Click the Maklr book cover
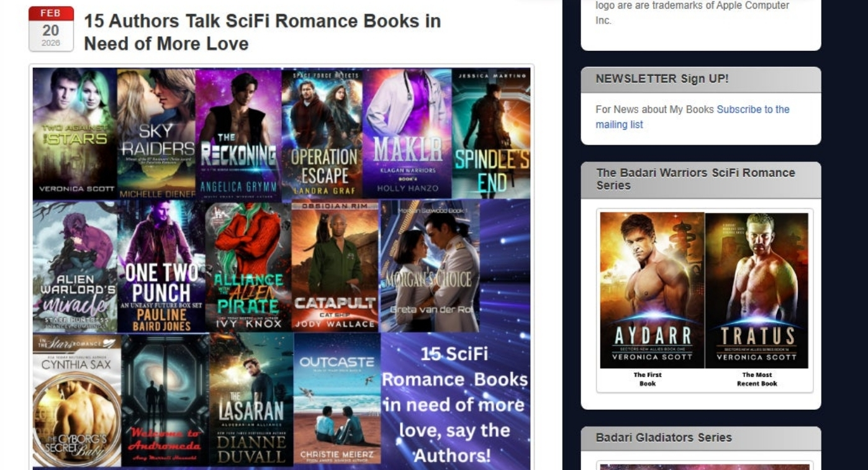Screen dimensions: 868x470 pyautogui.click(x=407, y=133)
